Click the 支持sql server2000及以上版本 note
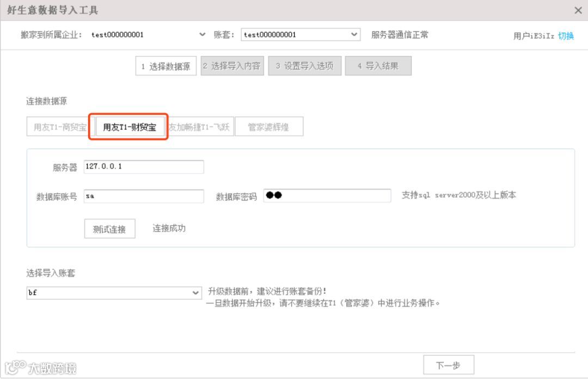 pos(458,195)
